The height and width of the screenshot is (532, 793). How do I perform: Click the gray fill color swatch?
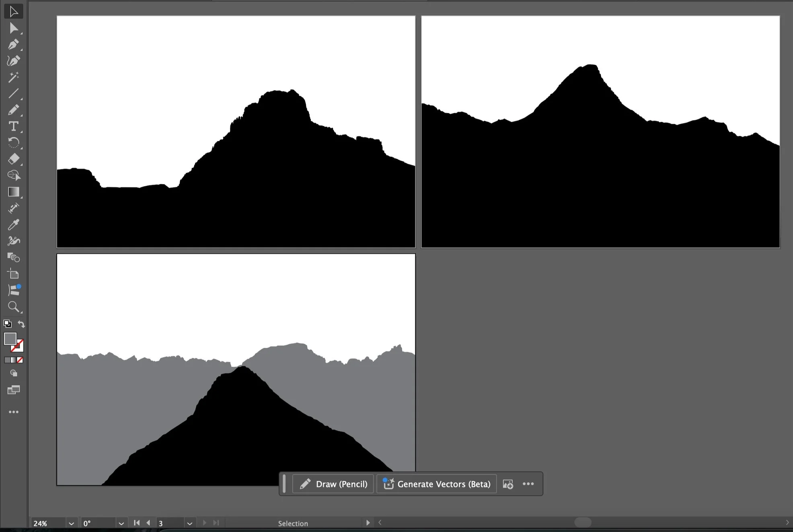10,339
